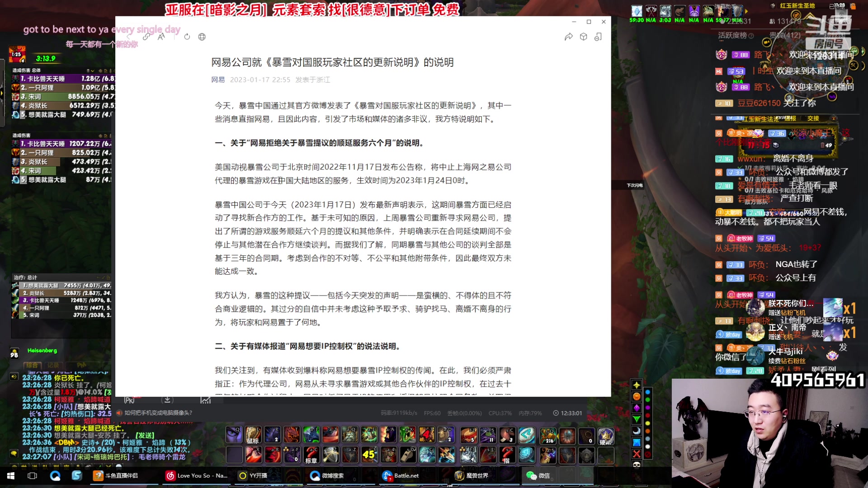Click the ice crystal cooldown icon showing 59:30
868x488 pixels.
point(637,11)
